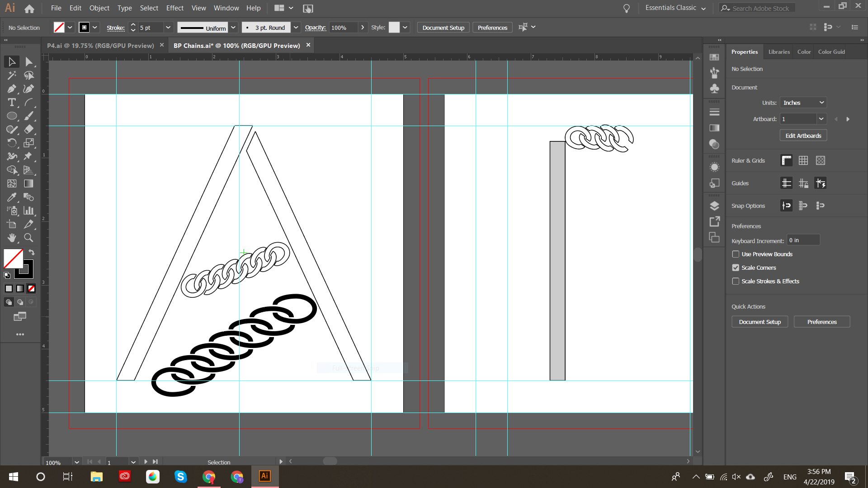Open the Units dropdown set to Inches
This screenshot has height=488, width=868.
[803, 103]
